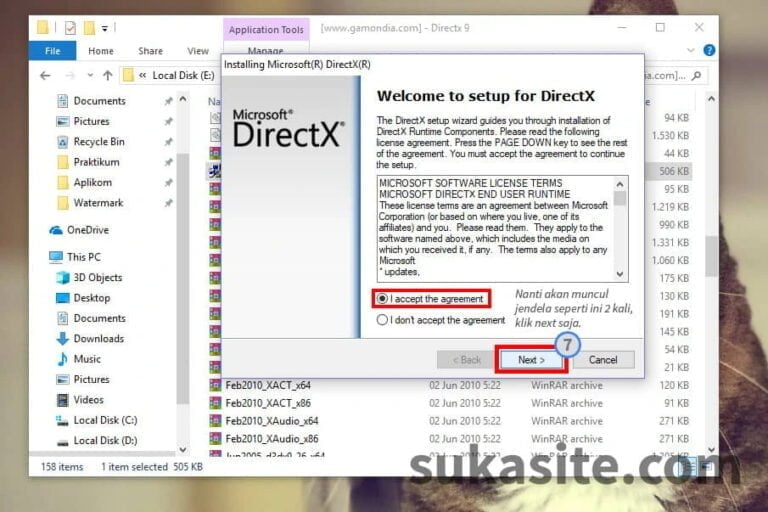Click navigation pane scroll down arrow
768x512 pixels.
[183, 450]
